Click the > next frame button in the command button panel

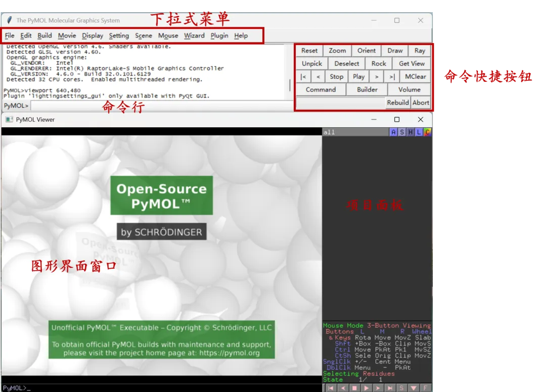click(x=377, y=77)
